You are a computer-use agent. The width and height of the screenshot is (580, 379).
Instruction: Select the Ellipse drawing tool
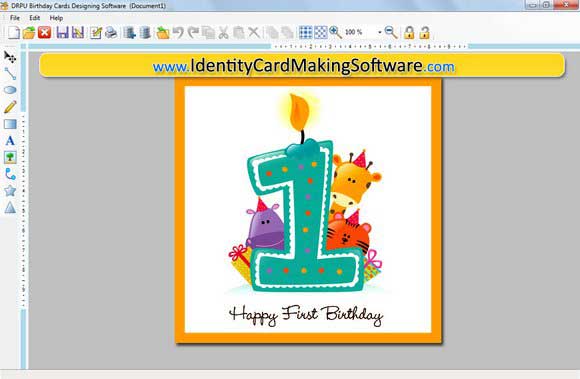(10, 90)
